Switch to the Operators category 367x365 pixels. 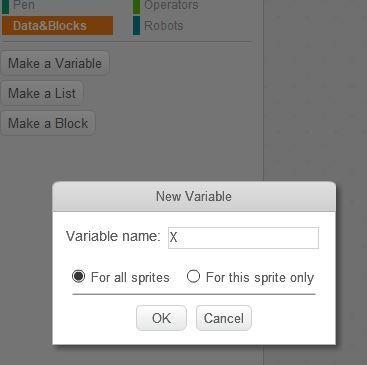coord(171,5)
